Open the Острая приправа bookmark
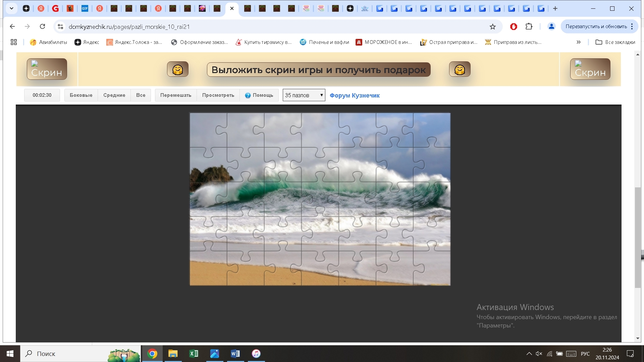This screenshot has height=362, width=644. tap(448, 42)
